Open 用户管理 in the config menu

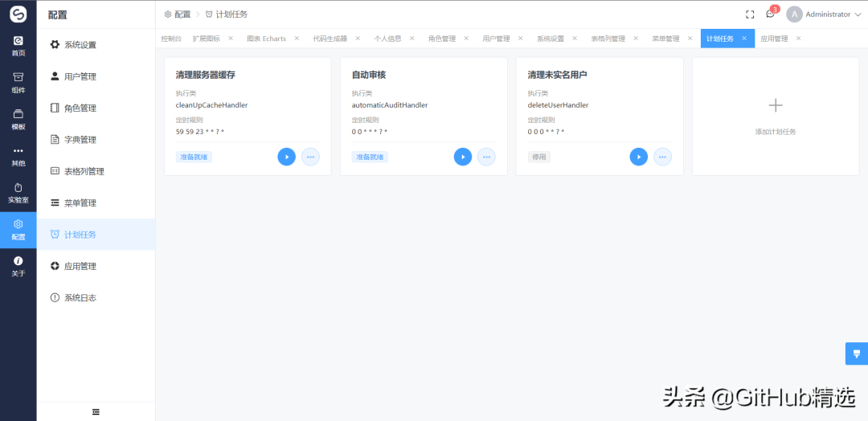96,76
